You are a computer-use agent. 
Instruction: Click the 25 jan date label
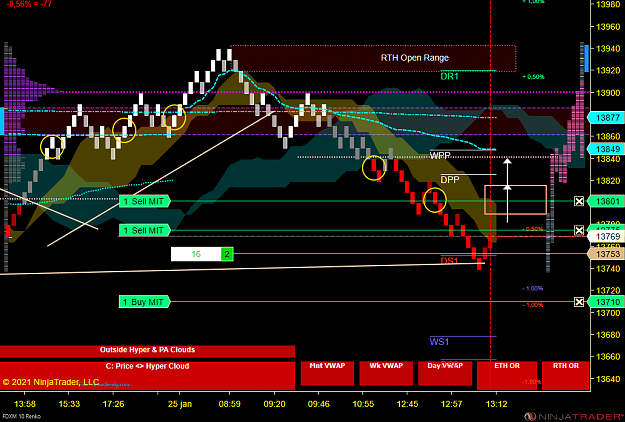(x=180, y=404)
